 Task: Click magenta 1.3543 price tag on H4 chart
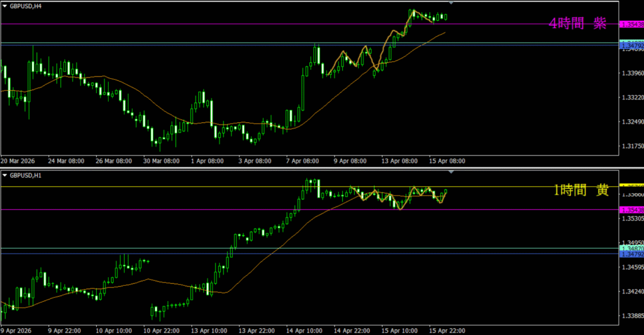click(631, 24)
